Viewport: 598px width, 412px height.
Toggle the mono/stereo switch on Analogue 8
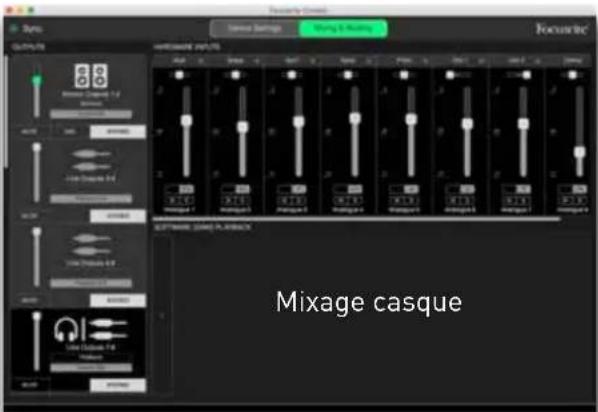point(573,189)
